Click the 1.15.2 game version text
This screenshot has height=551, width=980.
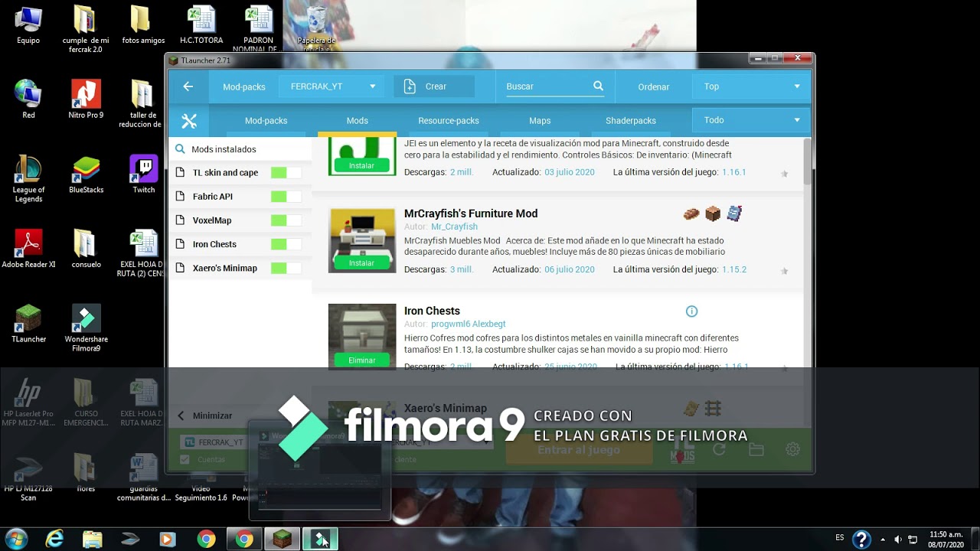click(x=734, y=269)
